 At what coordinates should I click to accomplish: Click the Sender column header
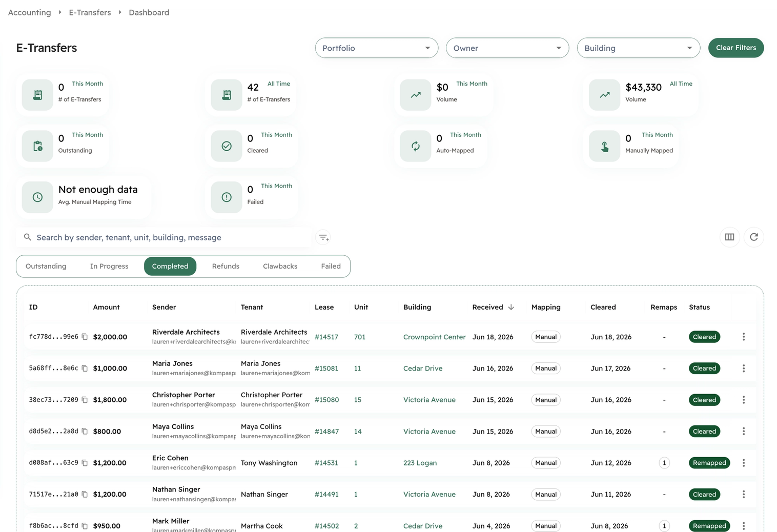[164, 307]
